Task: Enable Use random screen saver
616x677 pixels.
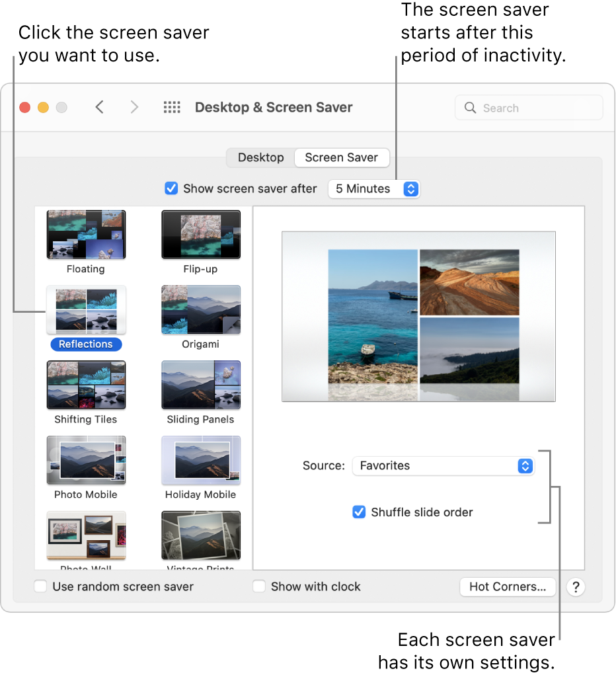Action: (40, 586)
